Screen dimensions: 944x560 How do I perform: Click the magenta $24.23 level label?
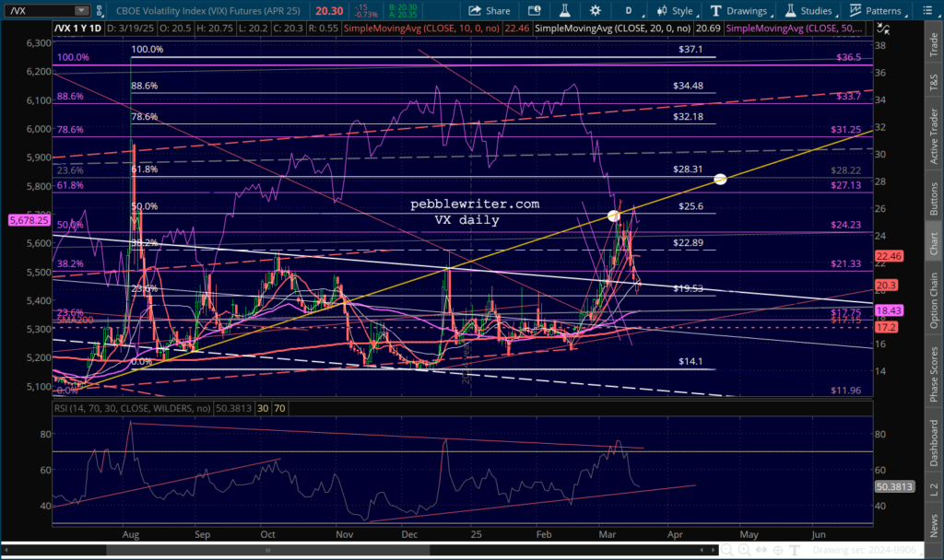click(x=846, y=225)
